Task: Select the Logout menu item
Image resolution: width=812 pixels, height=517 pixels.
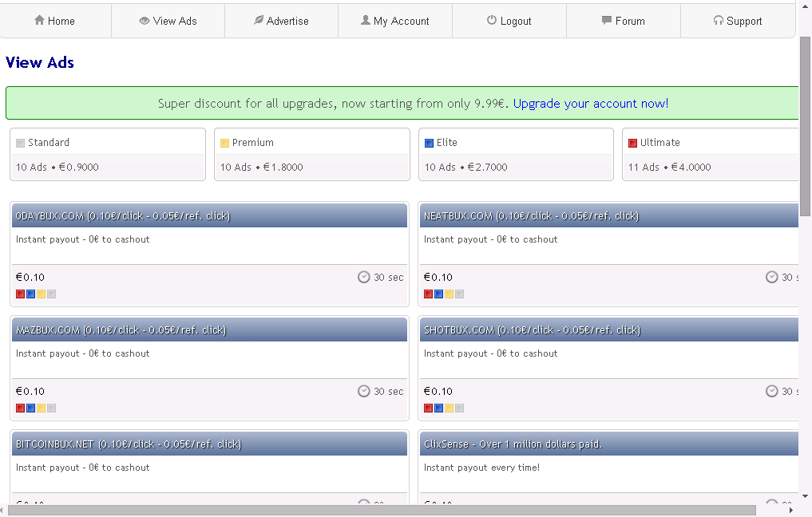Action: click(509, 21)
